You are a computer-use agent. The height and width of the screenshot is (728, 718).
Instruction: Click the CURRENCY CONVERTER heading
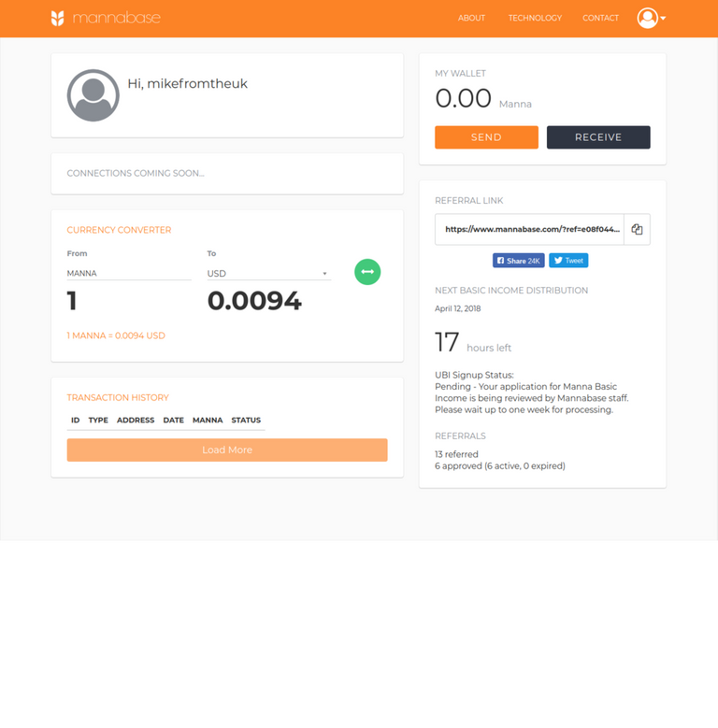tap(119, 230)
